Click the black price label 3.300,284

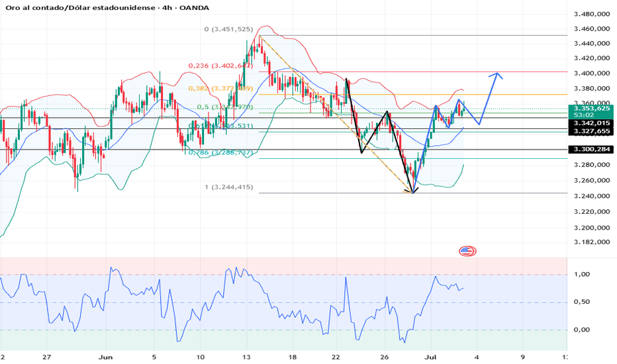click(591, 149)
